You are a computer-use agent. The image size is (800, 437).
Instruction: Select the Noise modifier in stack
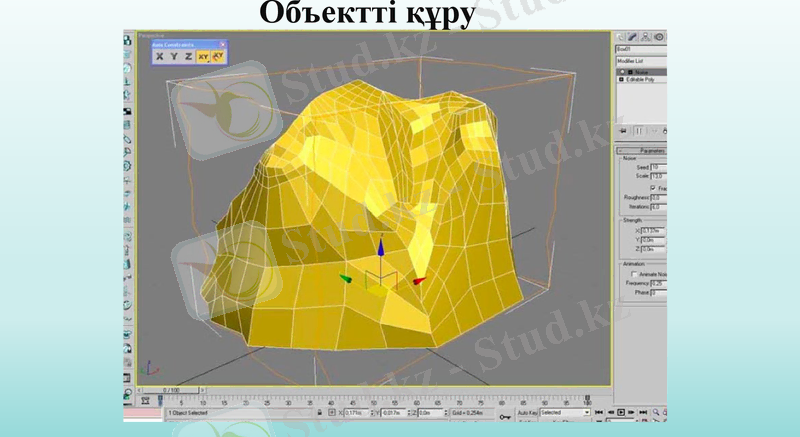tap(642, 72)
